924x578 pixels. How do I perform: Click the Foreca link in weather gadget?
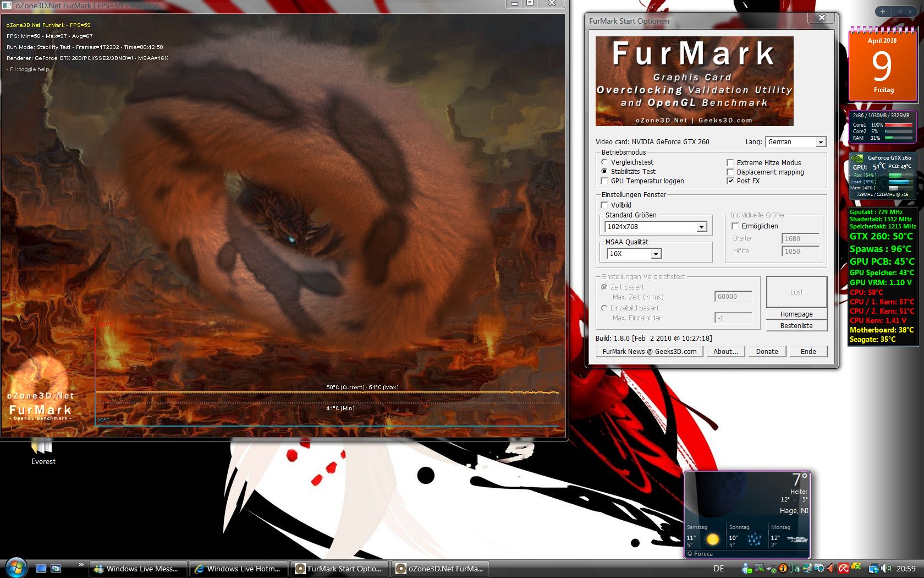pos(700,554)
